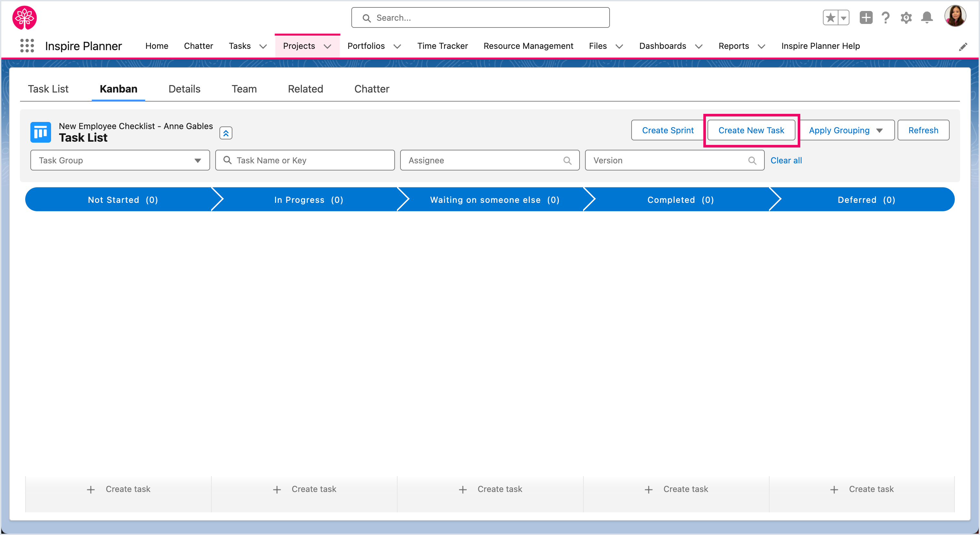Image resolution: width=980 pixels, height=535 pixels.
Task: Expand the Projects nav chevron
Action: 327,47
